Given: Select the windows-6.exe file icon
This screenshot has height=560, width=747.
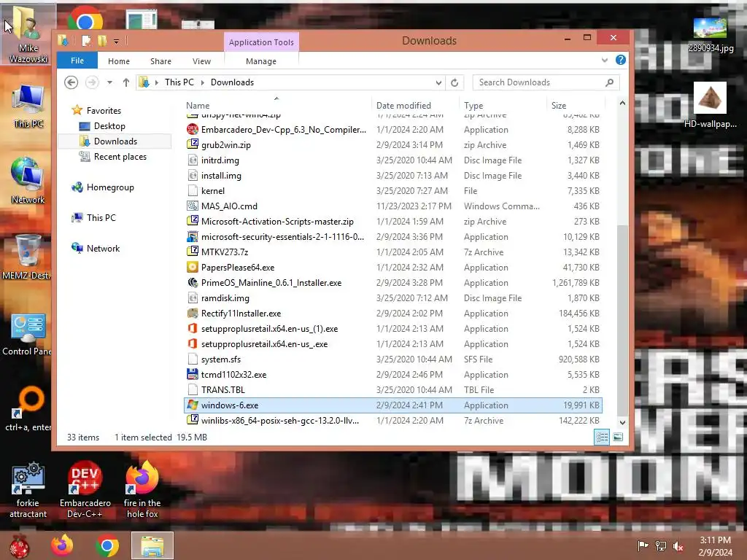Looking at the screenshot, I should (193, 405).
